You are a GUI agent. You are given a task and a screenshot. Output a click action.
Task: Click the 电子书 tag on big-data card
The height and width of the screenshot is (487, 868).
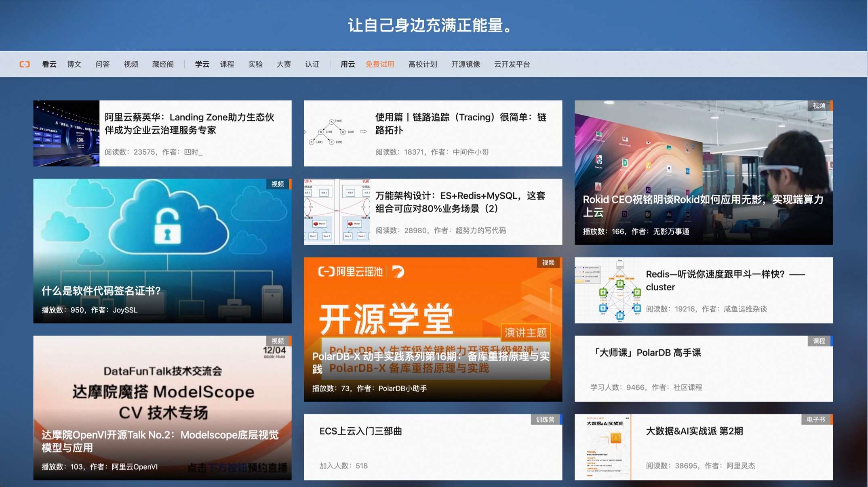click(x=816, y=419)
